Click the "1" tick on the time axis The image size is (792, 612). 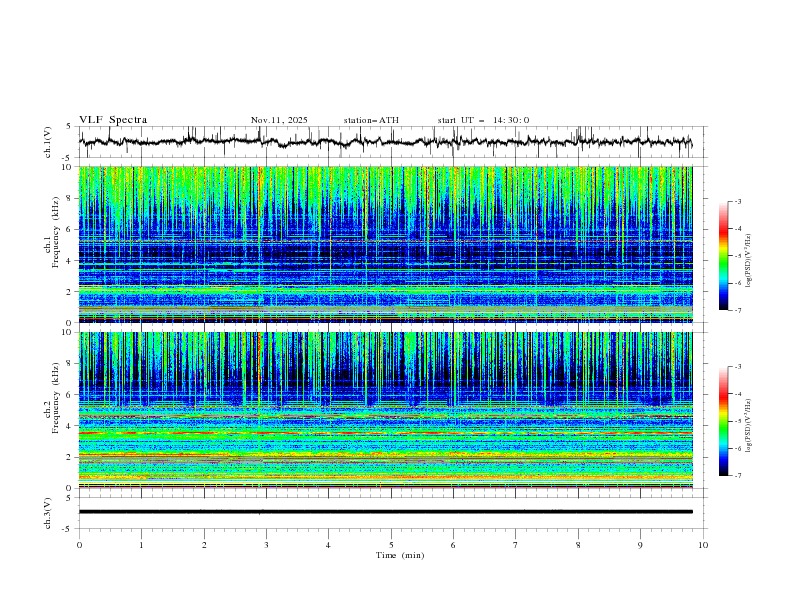(x=141, y=545)
